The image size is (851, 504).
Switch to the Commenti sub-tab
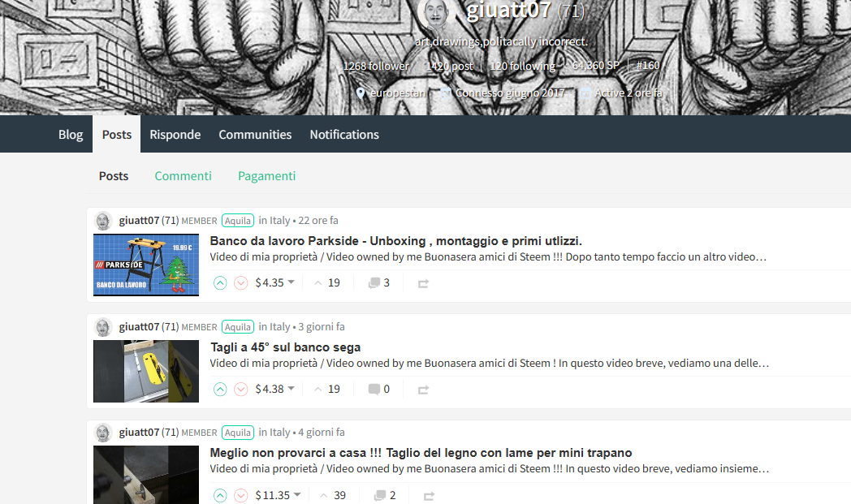[x=183, y=176]
